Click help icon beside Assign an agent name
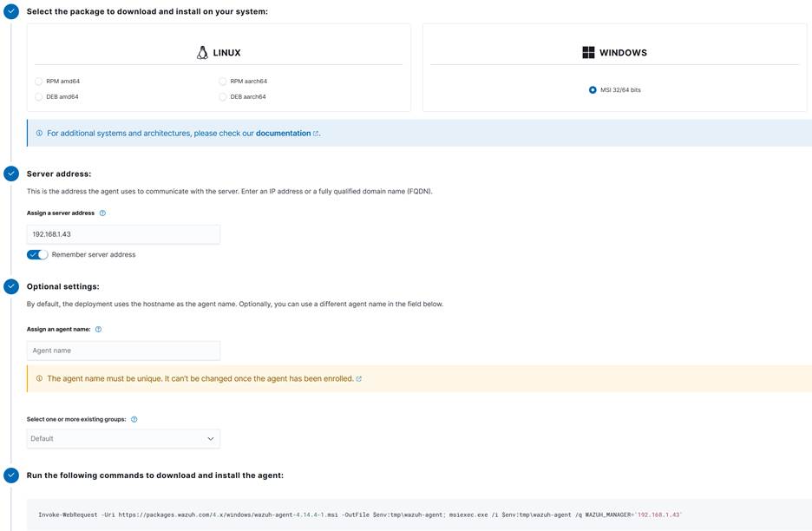The height and width of the screenshot is (531, 812). [98, 330]
